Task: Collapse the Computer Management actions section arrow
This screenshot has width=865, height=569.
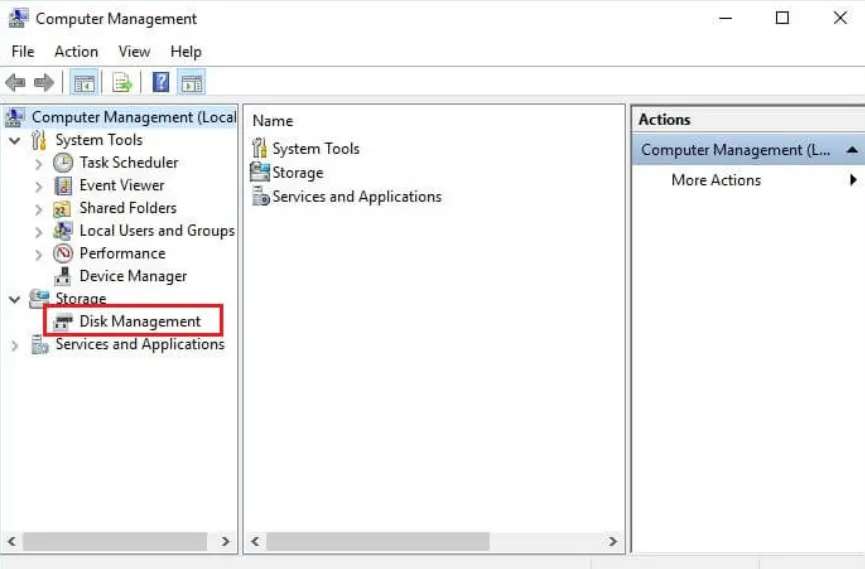Action: coord(852,150)
